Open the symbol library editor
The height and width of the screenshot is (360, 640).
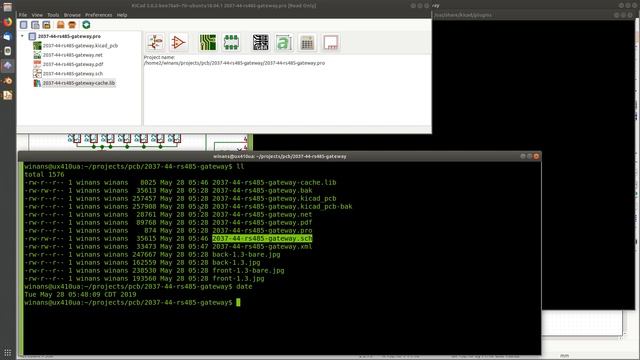pyautogui.click(x=178, y=42)
